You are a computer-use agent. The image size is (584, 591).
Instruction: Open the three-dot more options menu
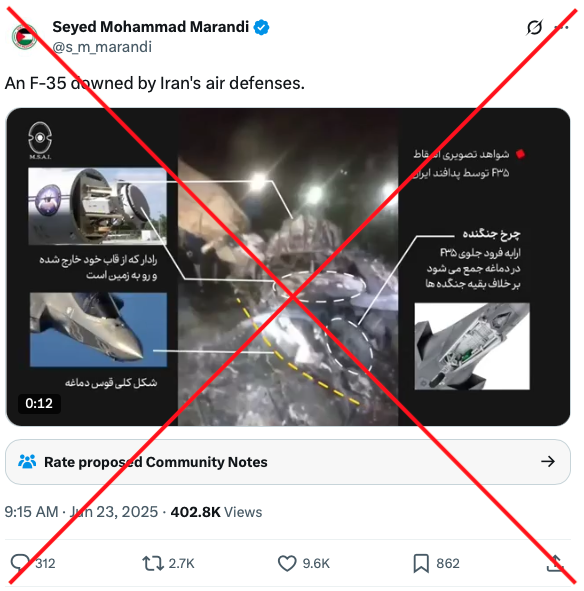[561, 28]
